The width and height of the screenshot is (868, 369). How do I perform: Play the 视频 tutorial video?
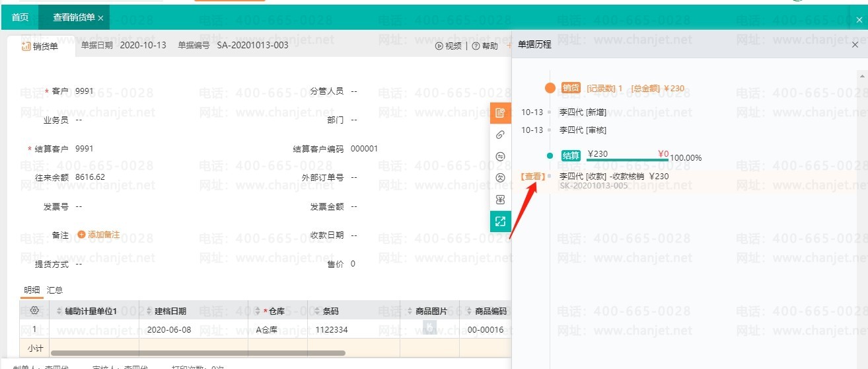coord(449,46)
